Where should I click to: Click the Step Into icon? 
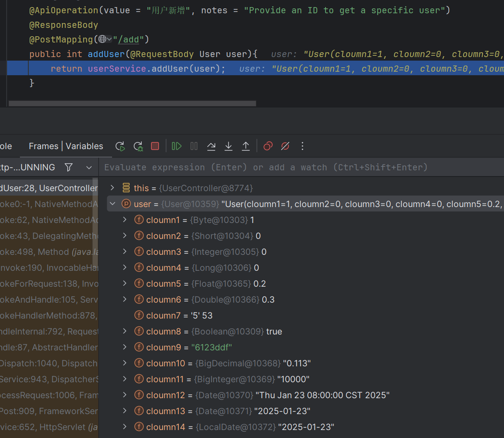point(229,146)
